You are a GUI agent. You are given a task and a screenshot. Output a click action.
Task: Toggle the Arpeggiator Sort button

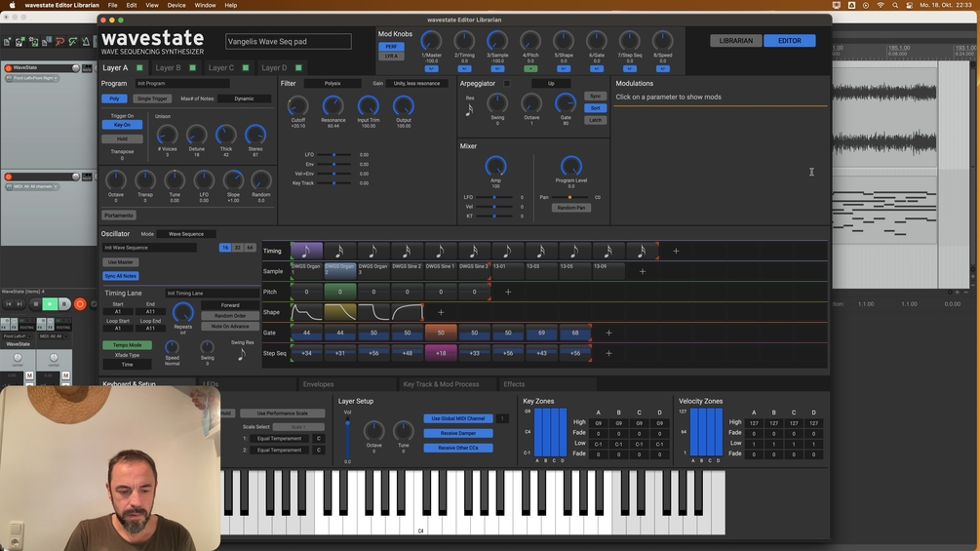click(595, 108)
